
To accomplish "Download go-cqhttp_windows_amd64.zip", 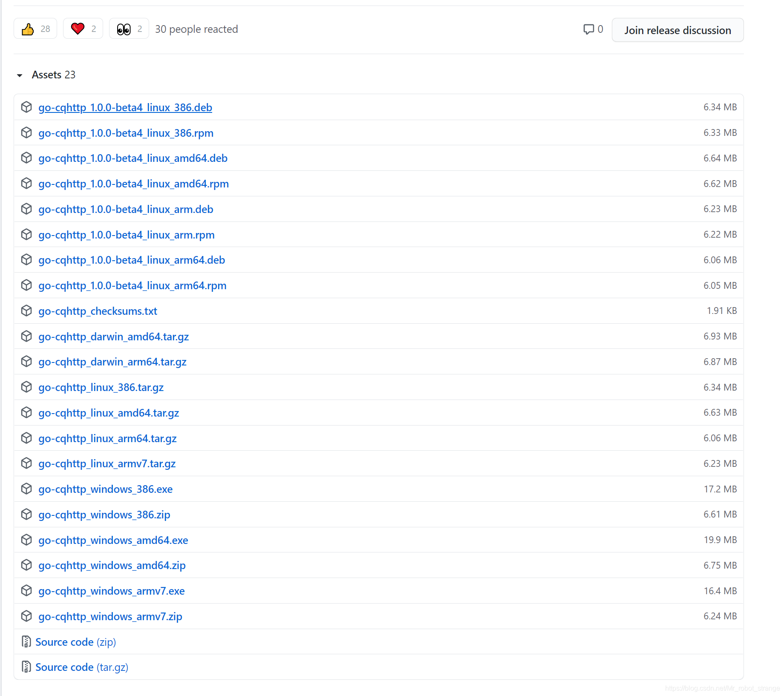I will (112, 565).
